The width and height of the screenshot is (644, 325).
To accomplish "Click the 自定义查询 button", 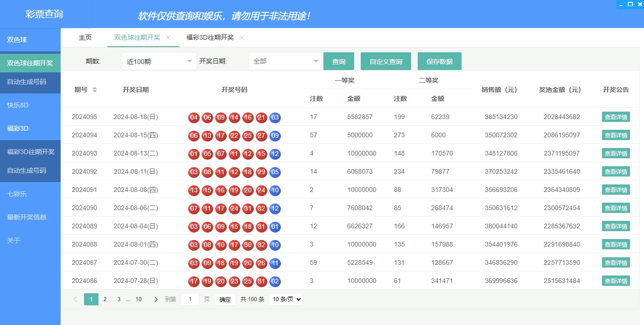I will coord(385,62).
